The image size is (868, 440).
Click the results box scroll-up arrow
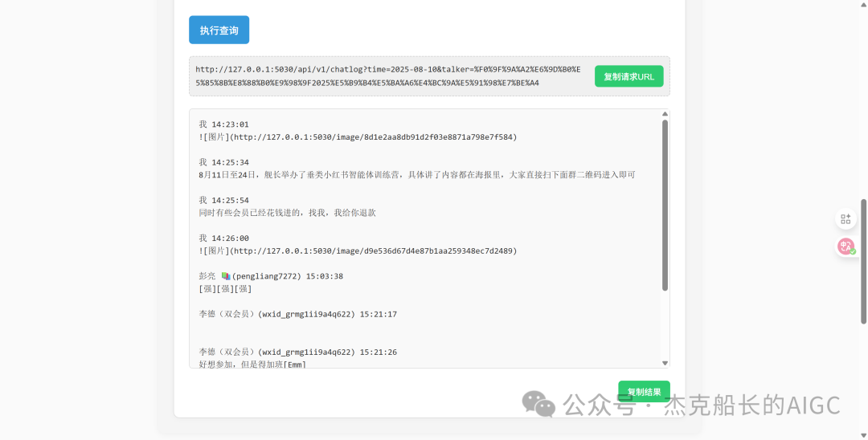[665, 114]
